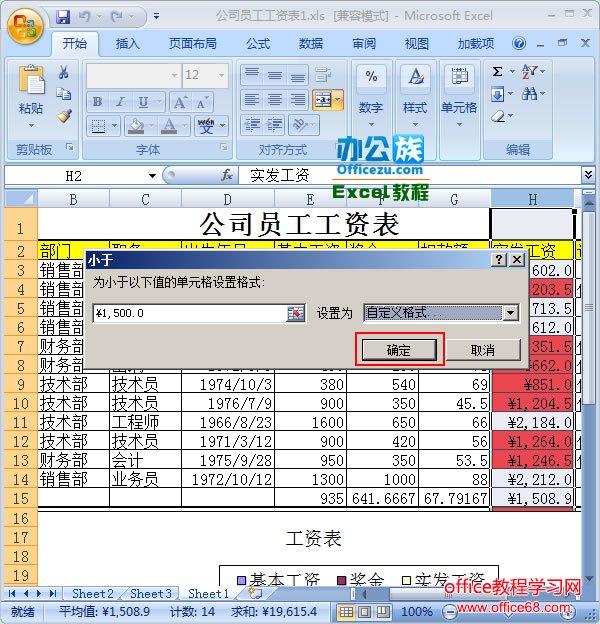600x624 pixels.
Task: Align text to middle of cell
Action: pos(275,74)
